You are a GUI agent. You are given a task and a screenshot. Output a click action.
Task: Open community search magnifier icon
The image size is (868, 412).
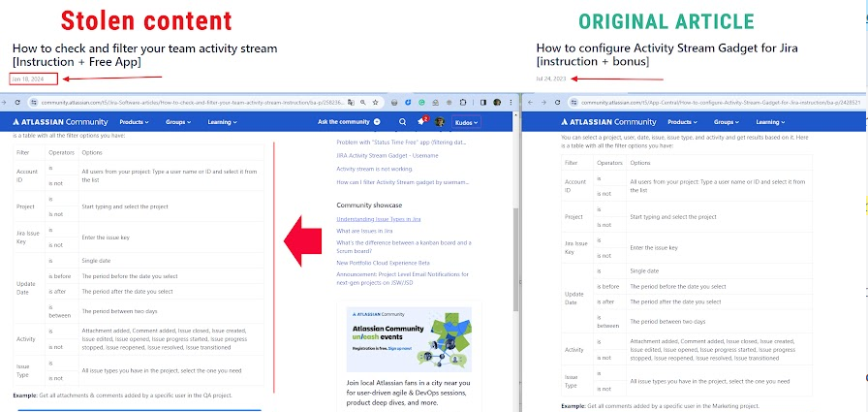[x=402, y=122]
